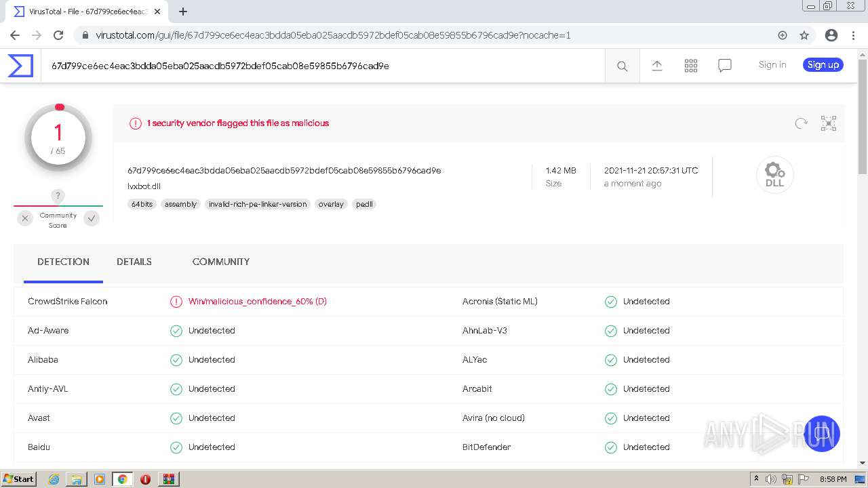Open the comments speech bubble icon
This screenshot has width=868, height=488.
point(724,66)
